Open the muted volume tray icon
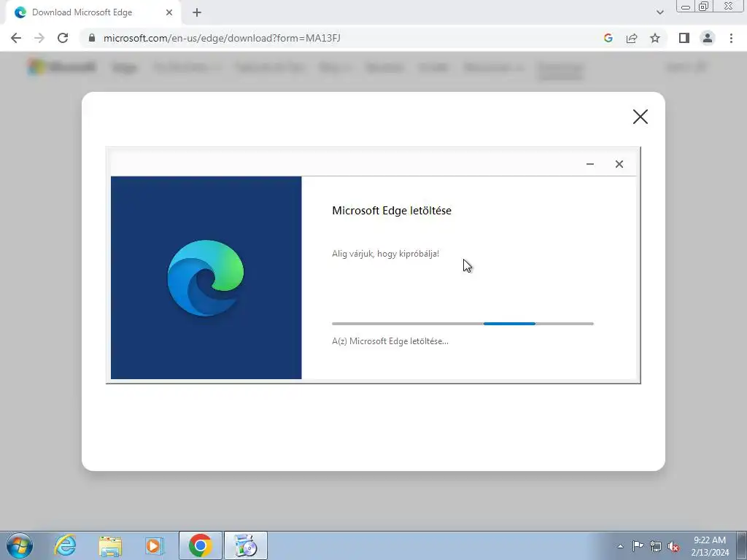747x560 pixels. pyautogui.click(x=673, y=546)
